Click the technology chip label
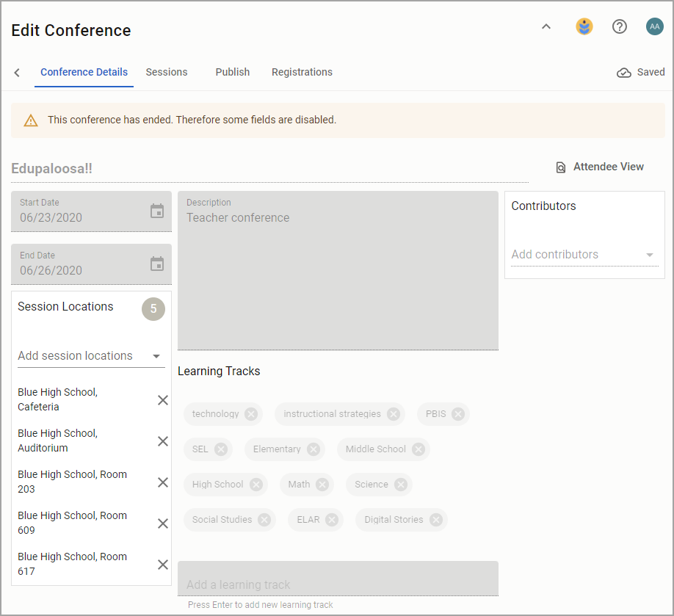Image resolution: width=674 pixels, height=616 pixels. [215, 414]
